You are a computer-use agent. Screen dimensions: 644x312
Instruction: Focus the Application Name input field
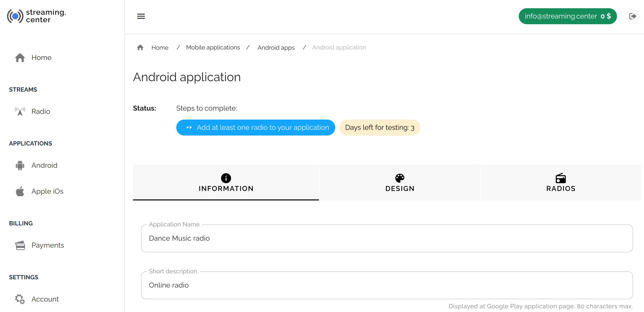tap(387, 238)
